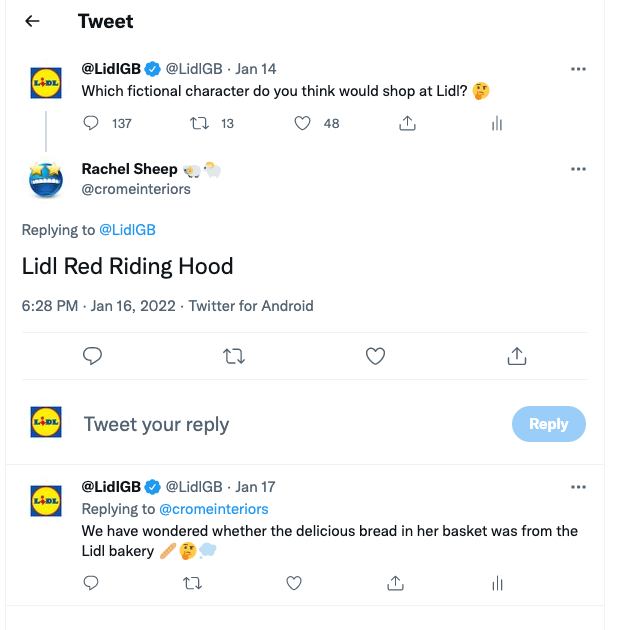Viewport: 618px width, 630px height.
Task: Retweet the original Lidl question tweet
Action: click(x=199, y=123)
